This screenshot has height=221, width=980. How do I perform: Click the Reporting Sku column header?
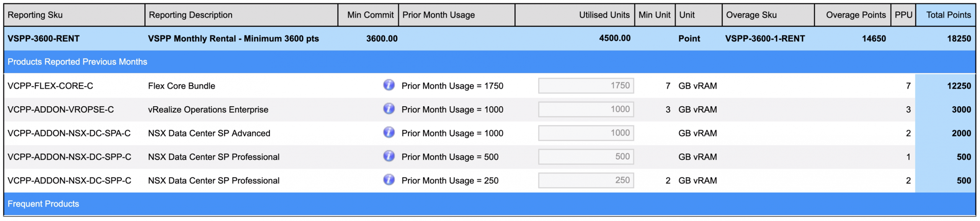pos(35,15)
